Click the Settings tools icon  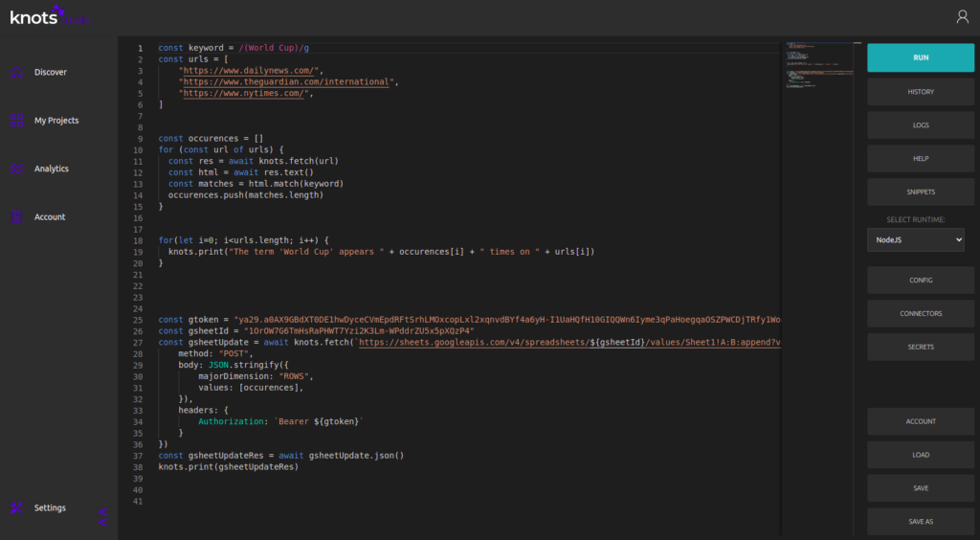coord(17,507)
